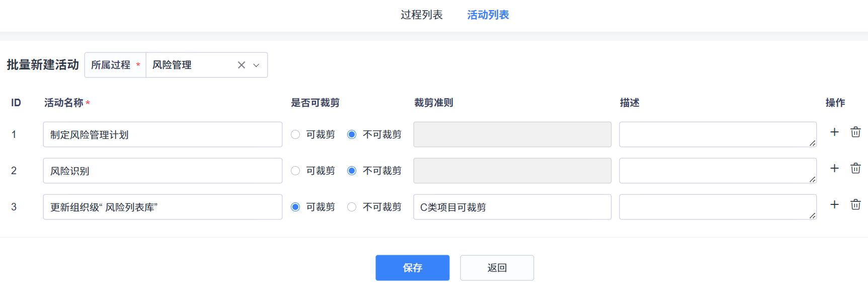
Task: Edit the C类项目可裁剪 criterion field
Action: click(512, 207)
